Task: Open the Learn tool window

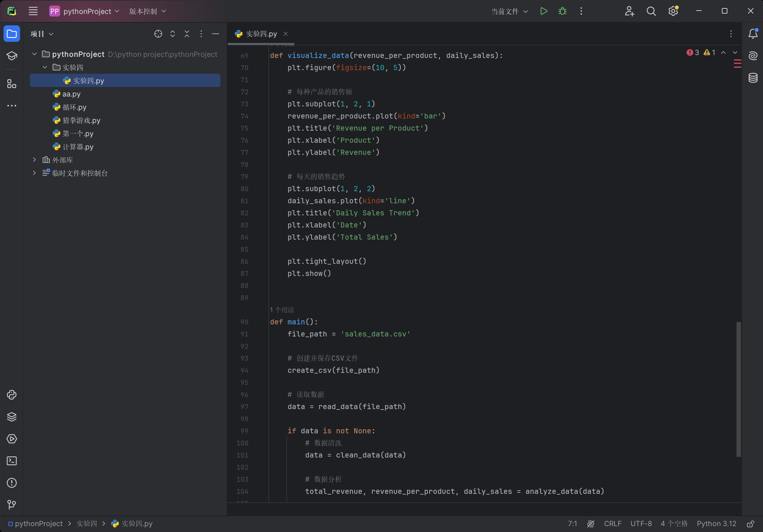Action: (12, 56)
